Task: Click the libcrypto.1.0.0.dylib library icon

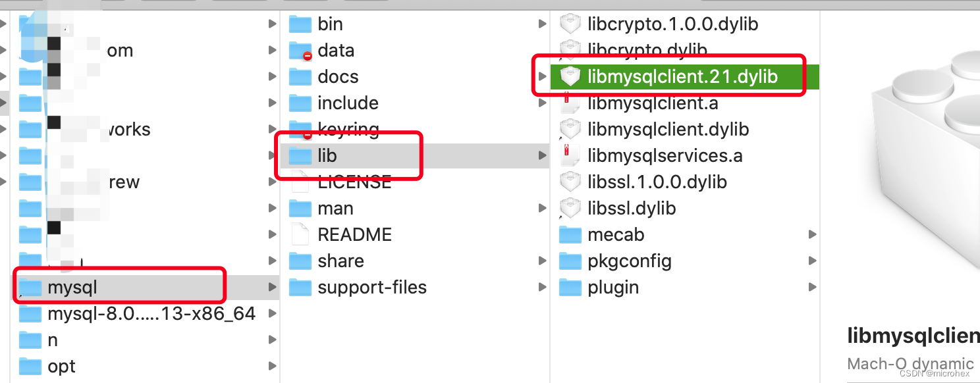Action: [x=570, y=24]
